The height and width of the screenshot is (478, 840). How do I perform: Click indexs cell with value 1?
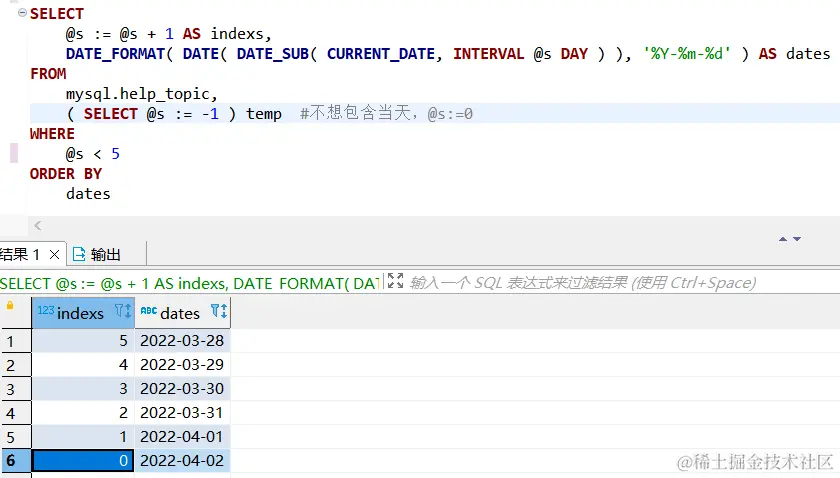click(x=83, y=437)
